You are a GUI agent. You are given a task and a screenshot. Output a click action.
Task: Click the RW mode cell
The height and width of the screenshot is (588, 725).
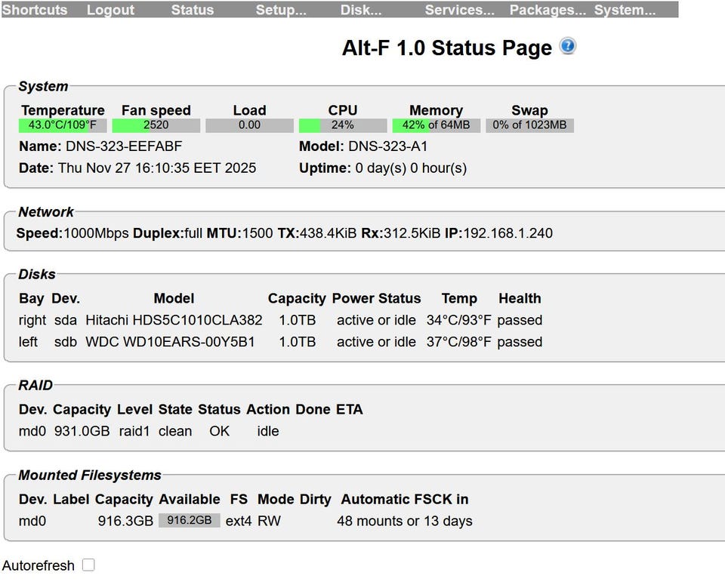pos(269,521)
